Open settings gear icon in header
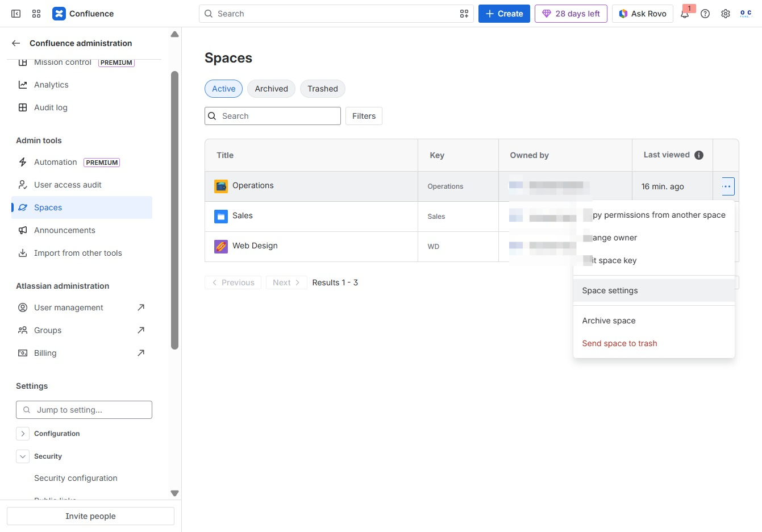The height and width of the screenshot is (532, 762). [726, 14]
